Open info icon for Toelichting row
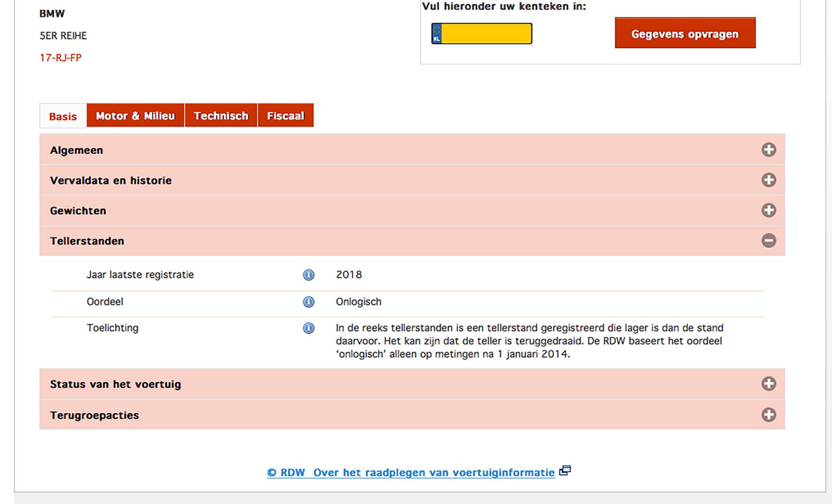The width and height of the screenshot is (832, 504). (x=308, y=328)
